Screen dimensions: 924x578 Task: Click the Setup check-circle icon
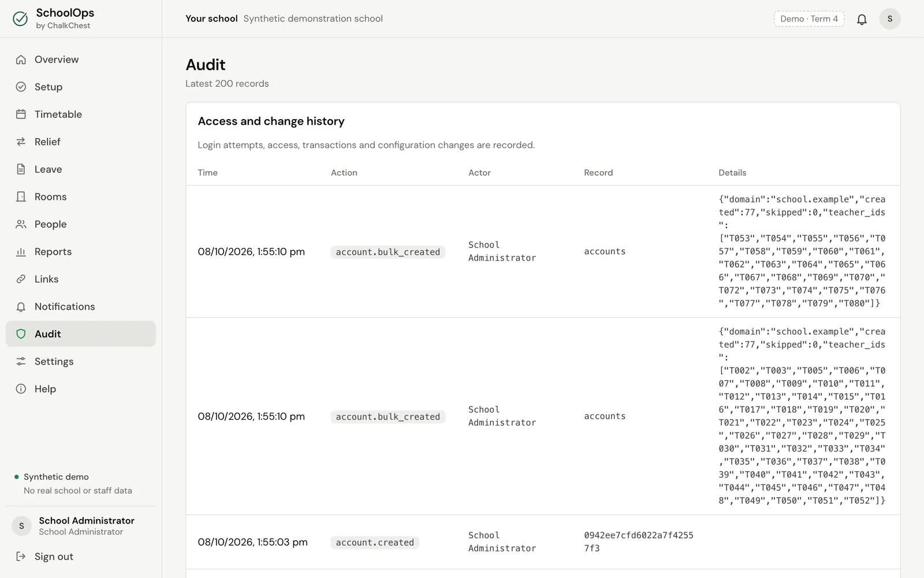click(x=21, y=87)
